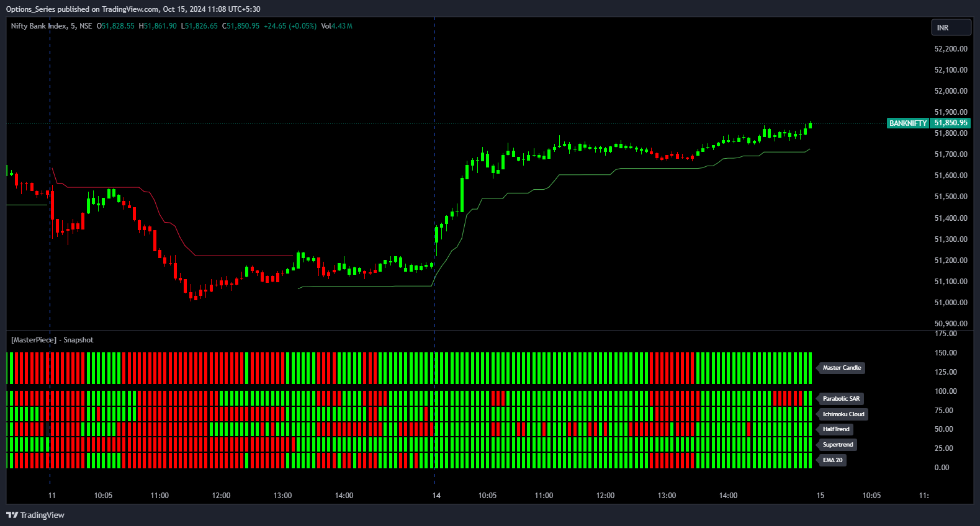Click date label 14 on time axis
The height and width of the screenshot is (526, 980).
pos(436,496)
